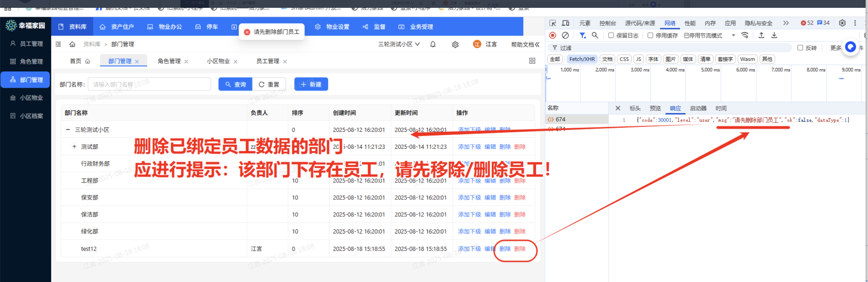
Task: Click the export HAR download icon
Action: click(774, 35)
